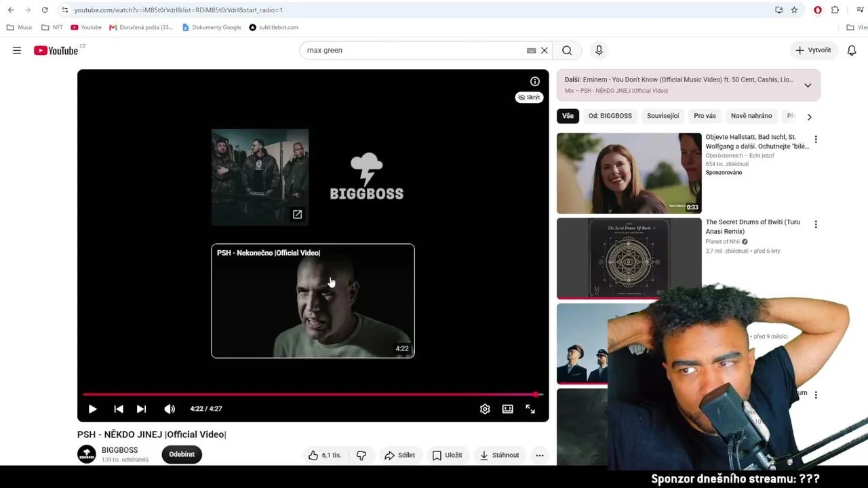Share the video via Sdílet
Screen dimensions: 868x488
click(x=399, y=455)
